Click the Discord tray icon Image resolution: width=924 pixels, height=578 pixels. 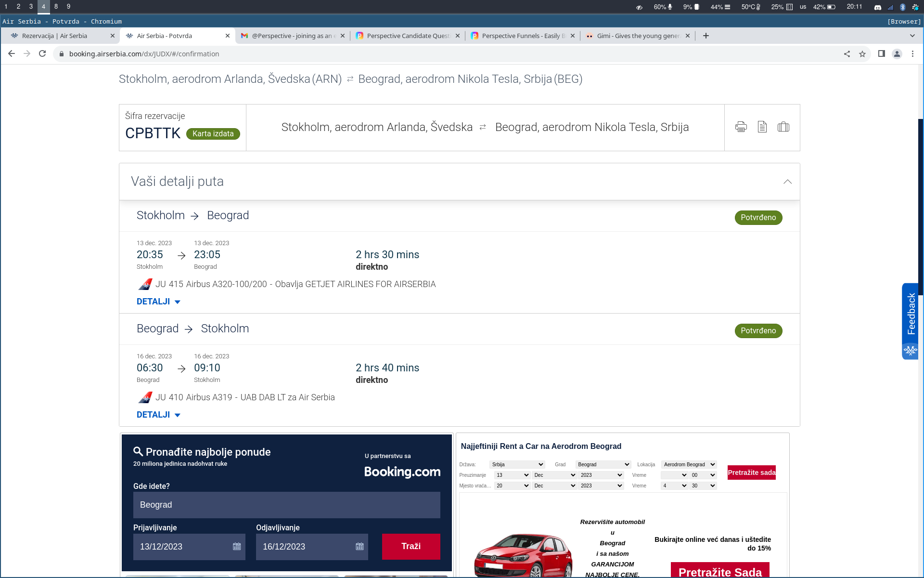pyautogui.click(x=877, y=7)
